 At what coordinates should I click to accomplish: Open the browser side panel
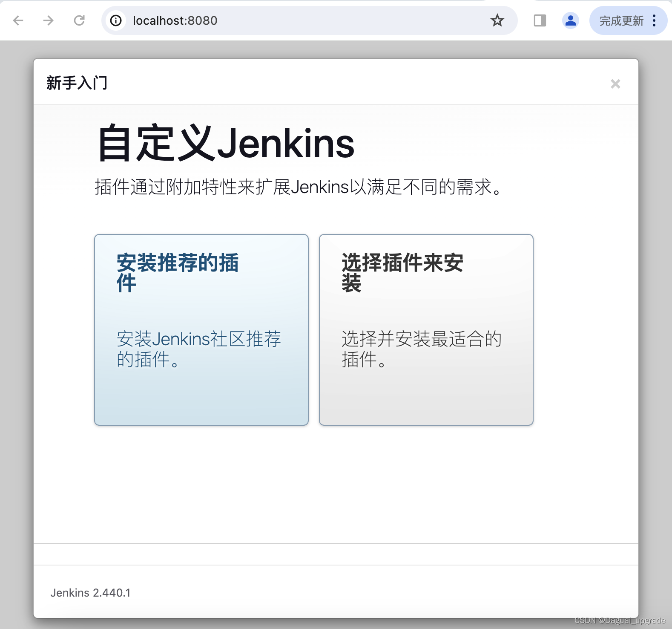pyautogui.click(x=540, y=20)
